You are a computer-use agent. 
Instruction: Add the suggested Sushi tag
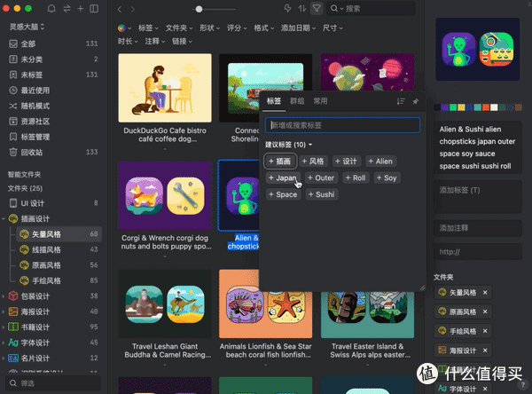click(x=322, y=194)
